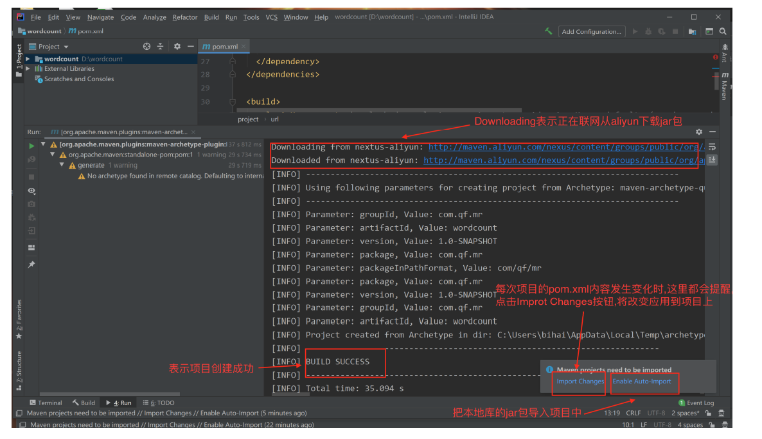
Task: Toggle the Maven side tool window
Action: coord(725,86)
